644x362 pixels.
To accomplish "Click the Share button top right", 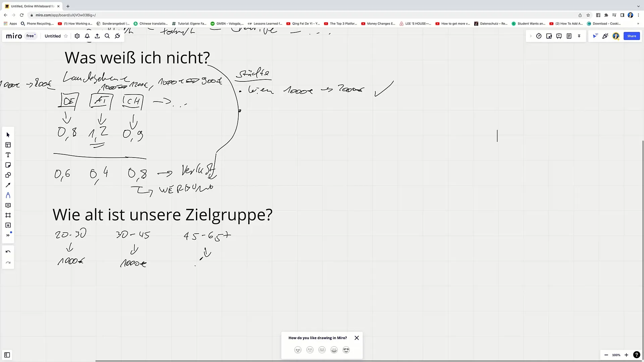I will (x=632, y=36).
